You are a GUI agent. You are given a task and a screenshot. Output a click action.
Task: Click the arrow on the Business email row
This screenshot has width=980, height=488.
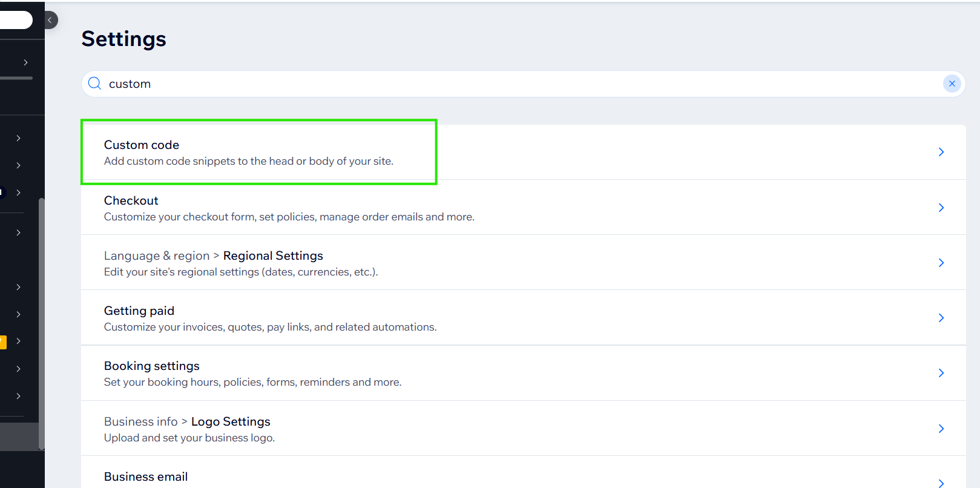click(x=941, y=483)
